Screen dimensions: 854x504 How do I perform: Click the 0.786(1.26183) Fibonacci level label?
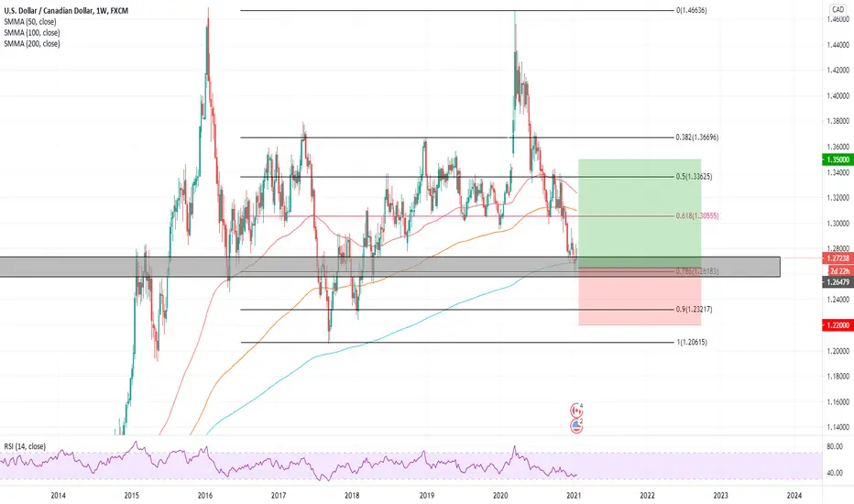(x=697, y=271)
